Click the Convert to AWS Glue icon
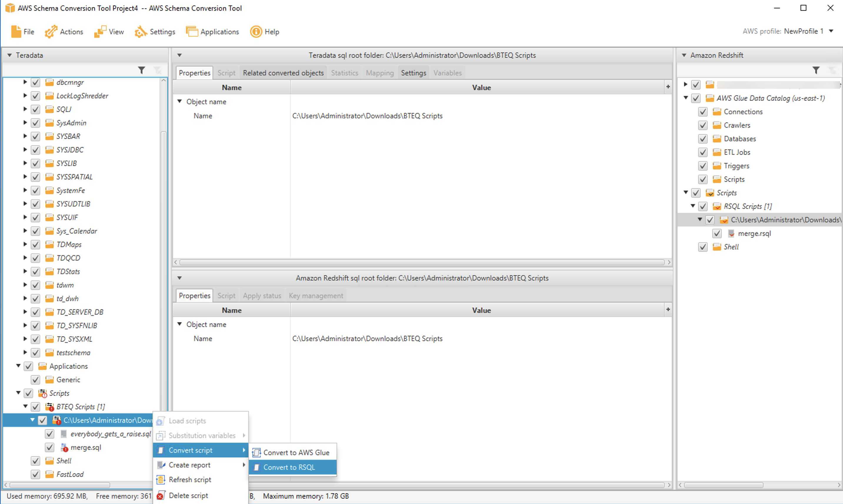Screen dimensions: 843x504 (256, 452)
